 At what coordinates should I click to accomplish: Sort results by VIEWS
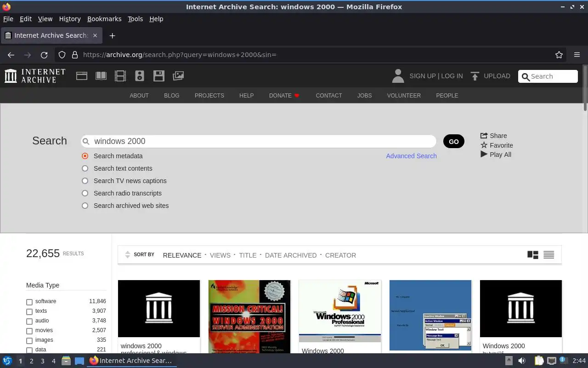pos(220,255)
